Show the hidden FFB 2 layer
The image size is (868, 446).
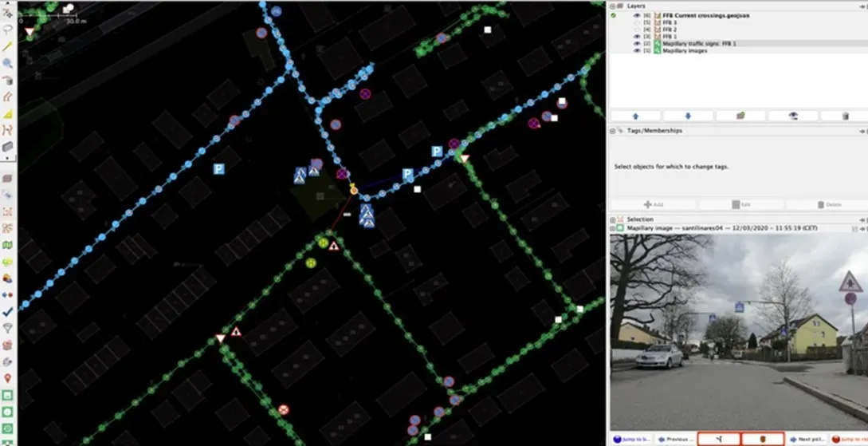coord(637,30)
